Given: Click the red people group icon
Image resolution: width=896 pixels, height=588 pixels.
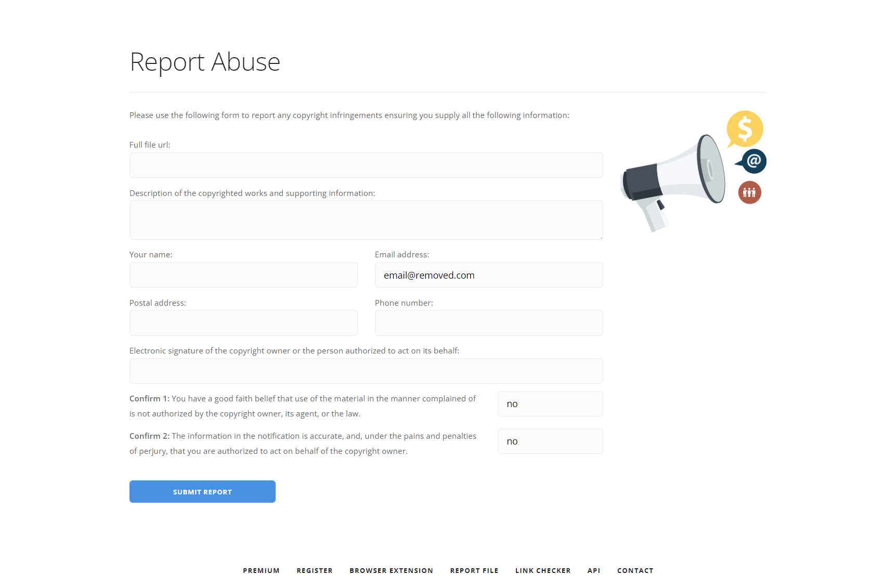Looking at the screenshot, I should tap(749, 192).
